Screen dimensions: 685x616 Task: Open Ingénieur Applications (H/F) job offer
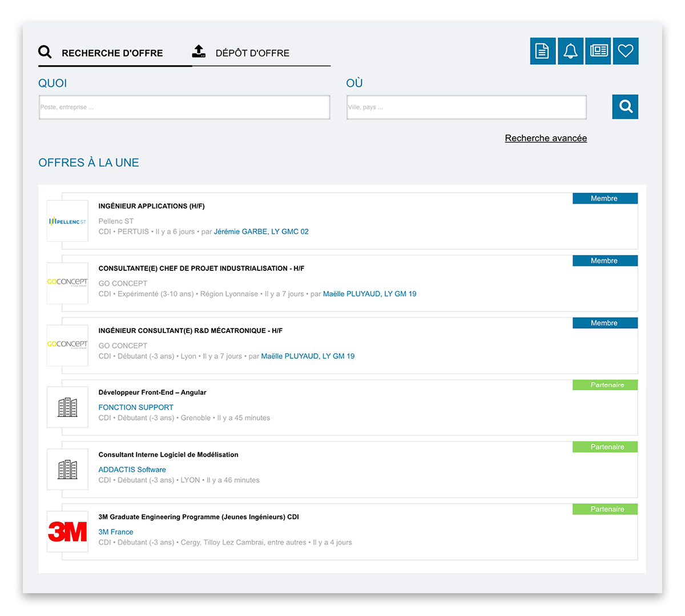tap(151, 206)
